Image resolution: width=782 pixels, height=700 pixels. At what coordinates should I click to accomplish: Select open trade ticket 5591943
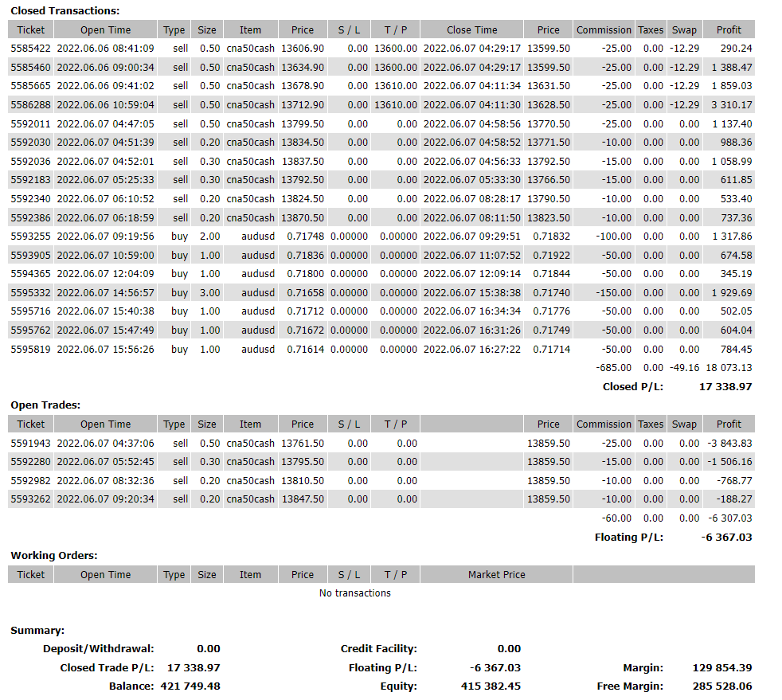click(30, 444)
